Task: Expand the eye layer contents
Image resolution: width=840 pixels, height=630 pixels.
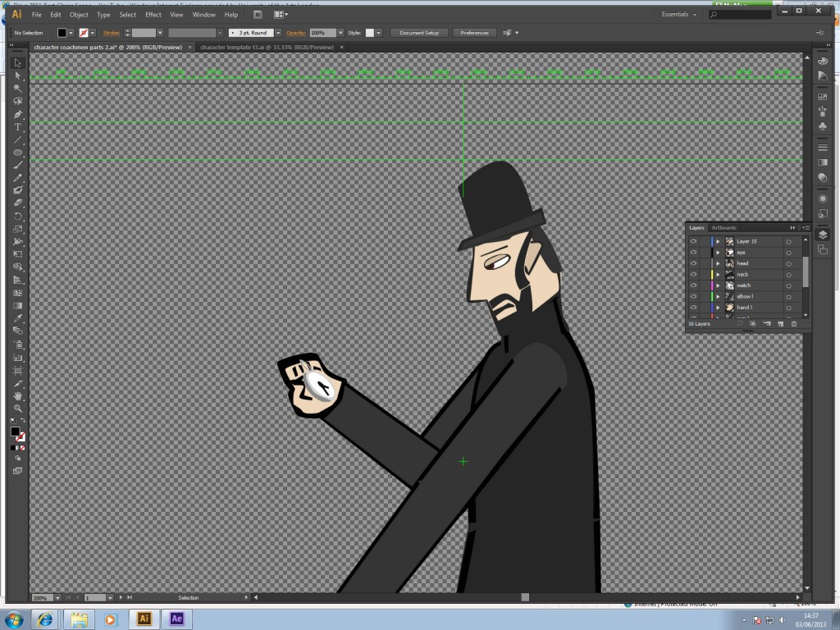Action: coord(718,253)
